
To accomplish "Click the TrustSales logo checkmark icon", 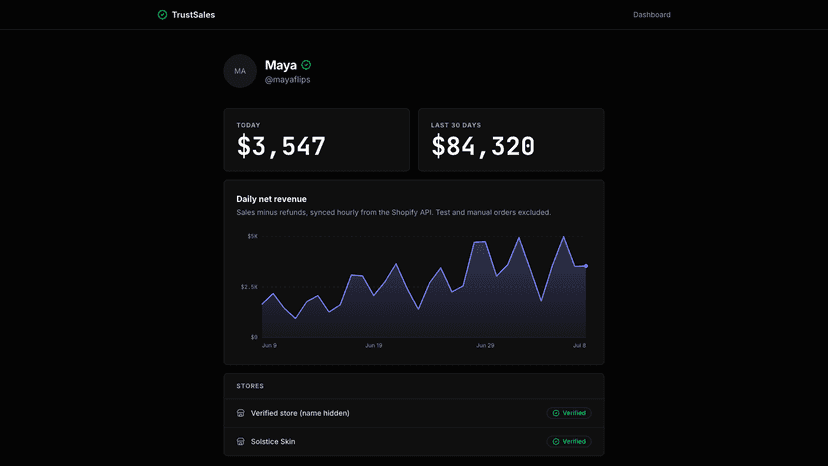I will (162, 15).
